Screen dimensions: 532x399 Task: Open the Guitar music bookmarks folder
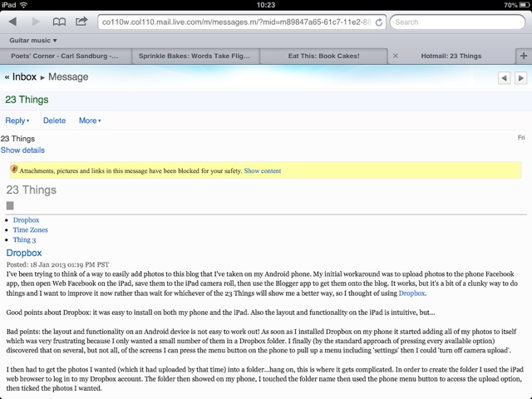33,41
